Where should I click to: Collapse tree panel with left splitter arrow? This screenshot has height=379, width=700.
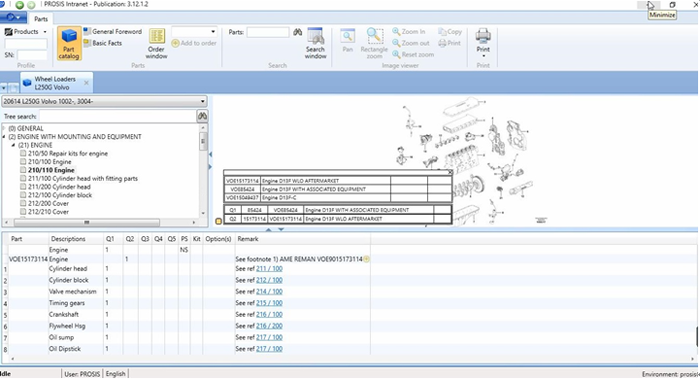tap(210, 154)
